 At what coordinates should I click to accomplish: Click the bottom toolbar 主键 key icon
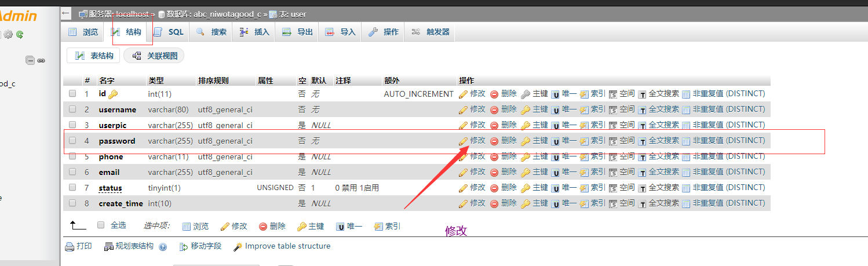click(301, 227)
